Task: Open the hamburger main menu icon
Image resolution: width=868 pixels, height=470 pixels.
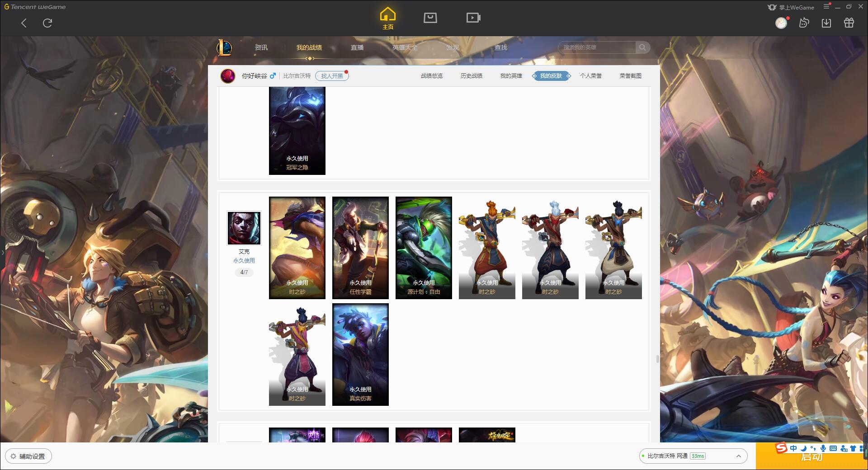Action: pos(826,6)
